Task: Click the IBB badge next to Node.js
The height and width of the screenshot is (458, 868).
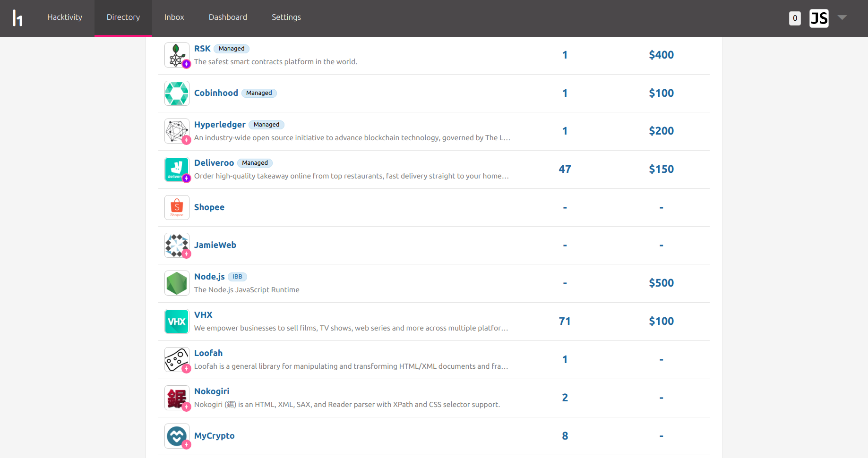Action: click(237, 277)
